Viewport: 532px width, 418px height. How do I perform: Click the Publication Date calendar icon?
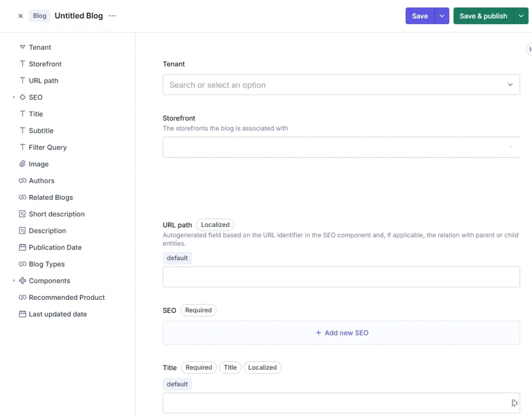click(x=22, y=247)
